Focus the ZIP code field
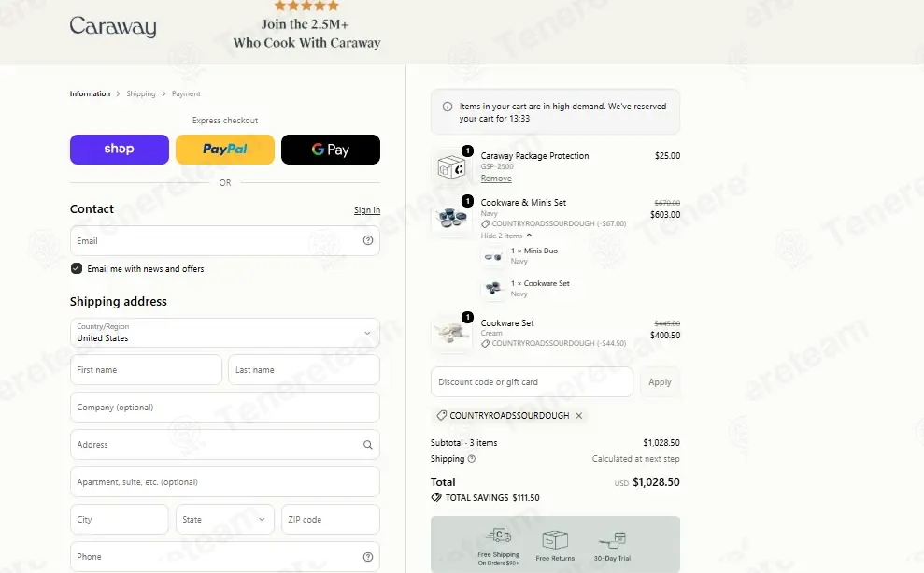 pos(331,520)
